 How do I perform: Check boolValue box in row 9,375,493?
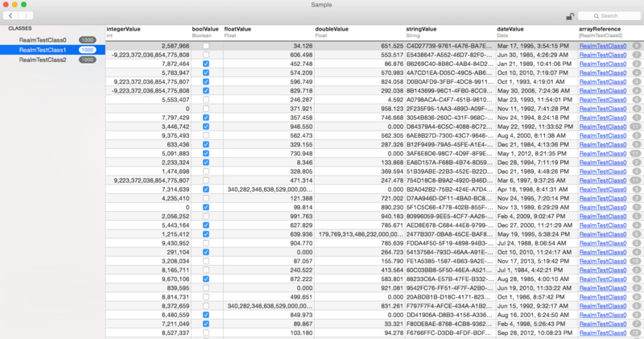coord(206,135)
